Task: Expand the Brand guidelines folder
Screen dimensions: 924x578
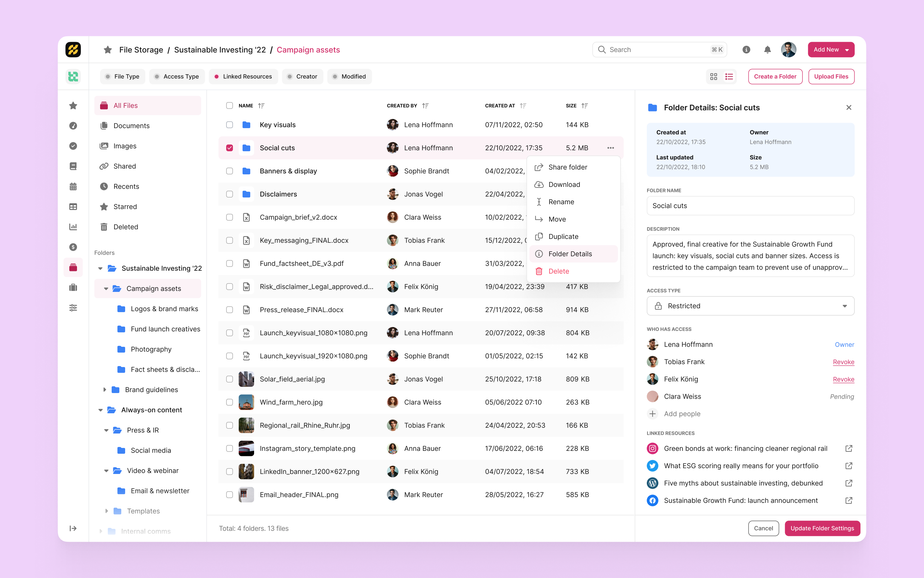Action: coord(105,390)
